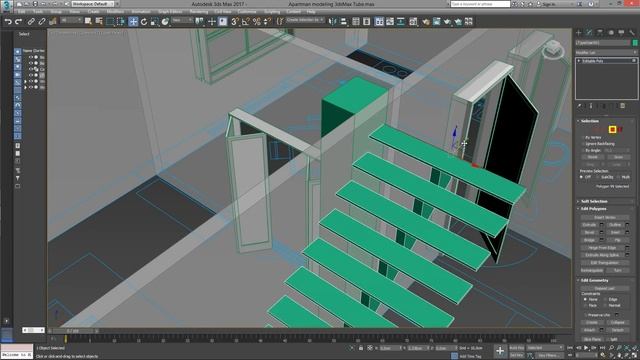This screenshot has height=360, width=640.
Task: Click the Grow selection button
Action: pos(618,157)
